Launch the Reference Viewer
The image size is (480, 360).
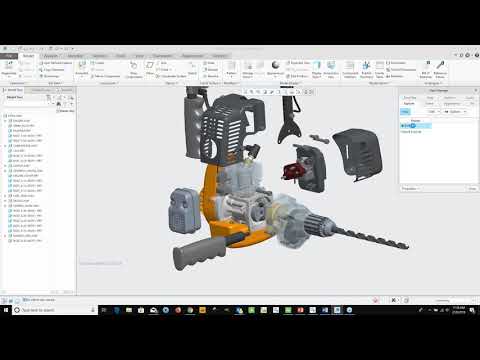click(x=440, y=69)
